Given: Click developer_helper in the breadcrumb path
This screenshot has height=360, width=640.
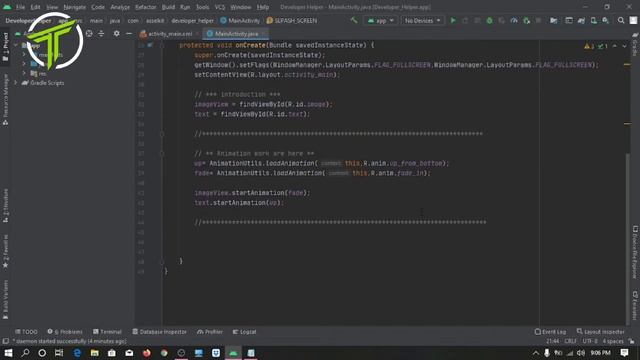Looking at the screenshot, I should click(192, 20).
